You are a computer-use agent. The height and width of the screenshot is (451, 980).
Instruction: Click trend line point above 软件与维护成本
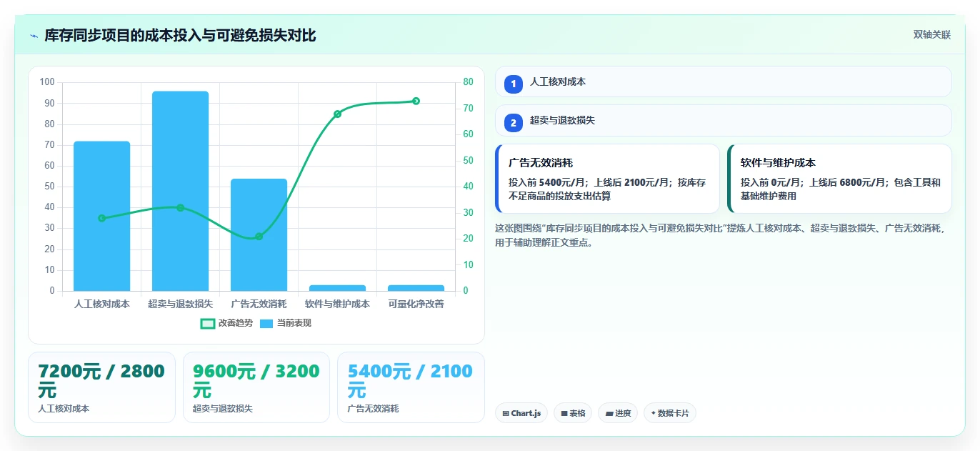pyautogui.click(x=337, y=114)
